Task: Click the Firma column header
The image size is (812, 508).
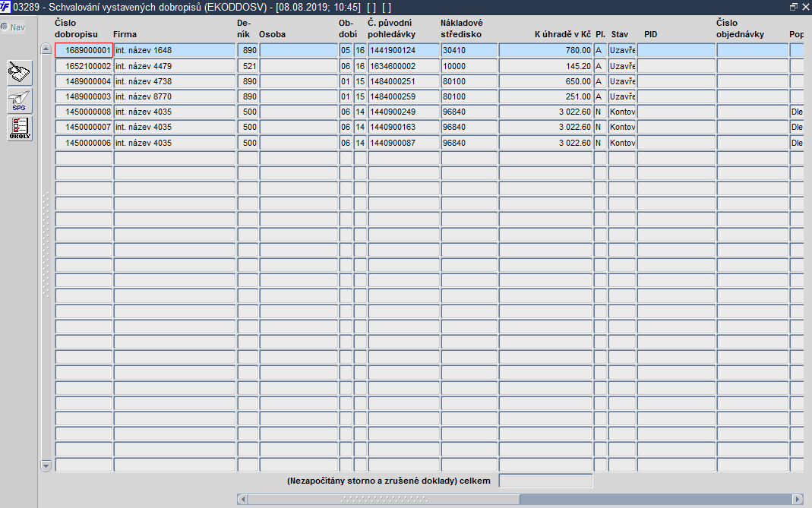Action: (x=125, y=34)
